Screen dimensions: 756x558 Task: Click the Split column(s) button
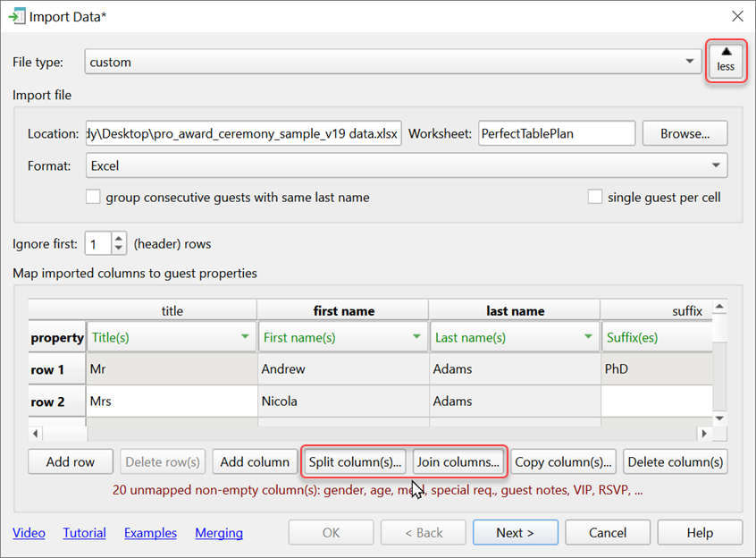point(354,461)
